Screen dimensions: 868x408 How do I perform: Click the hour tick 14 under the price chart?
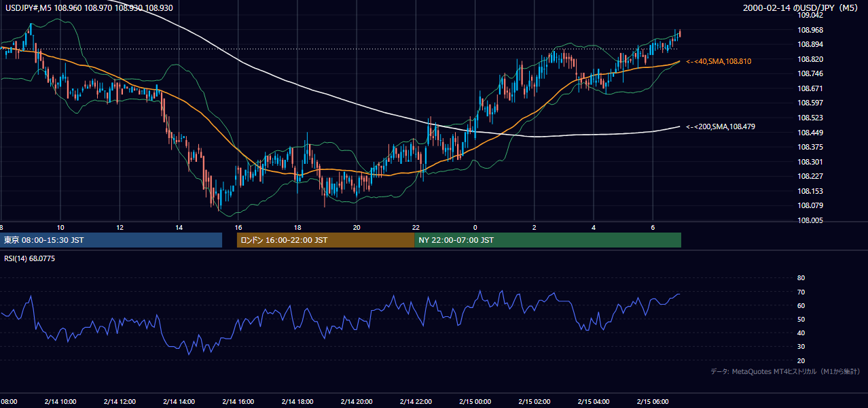point(179,227)
